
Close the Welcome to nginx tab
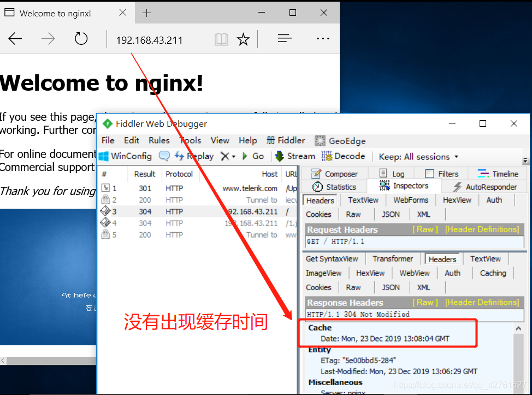[123, 13]
